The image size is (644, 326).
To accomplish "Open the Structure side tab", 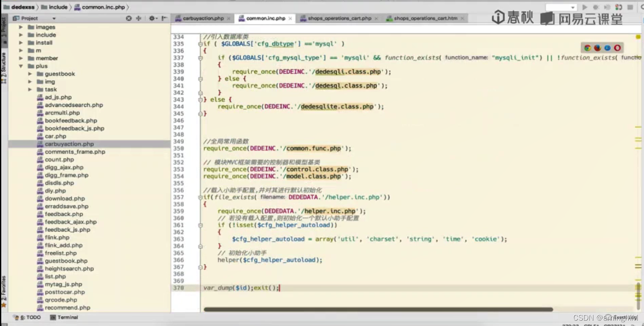I will (4, 67).
